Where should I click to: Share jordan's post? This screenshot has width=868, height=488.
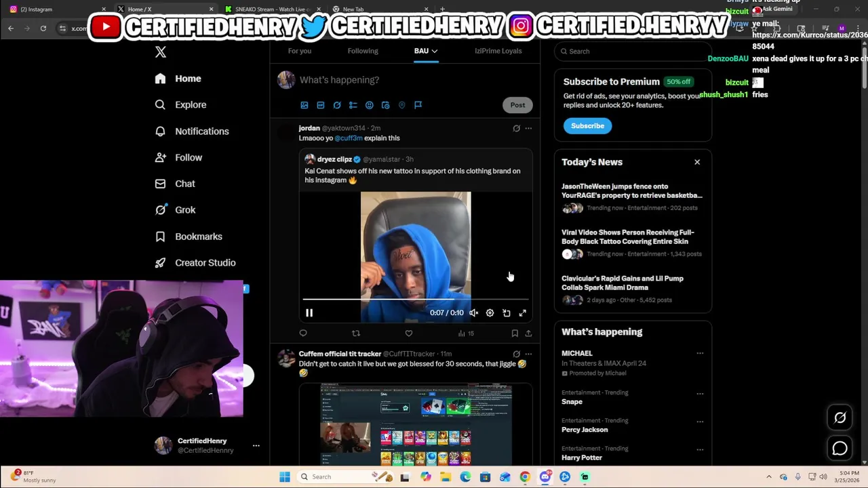pos(528,333)
